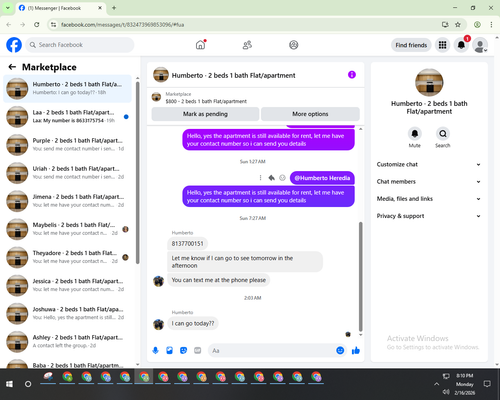The image size is (500, 400).
Task: Open the Windows Start menu
Action: (x=9, y=384)
